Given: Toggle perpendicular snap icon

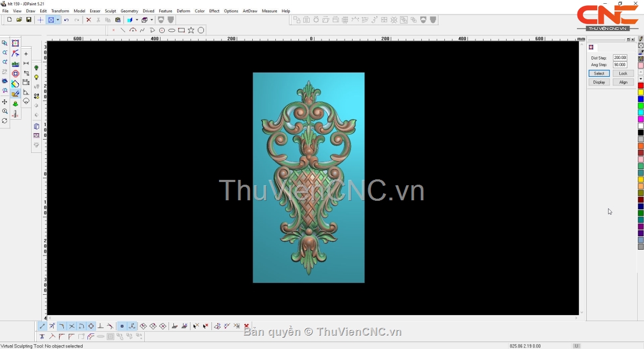Looking at the screenshot, I should (x=100, y=326).
